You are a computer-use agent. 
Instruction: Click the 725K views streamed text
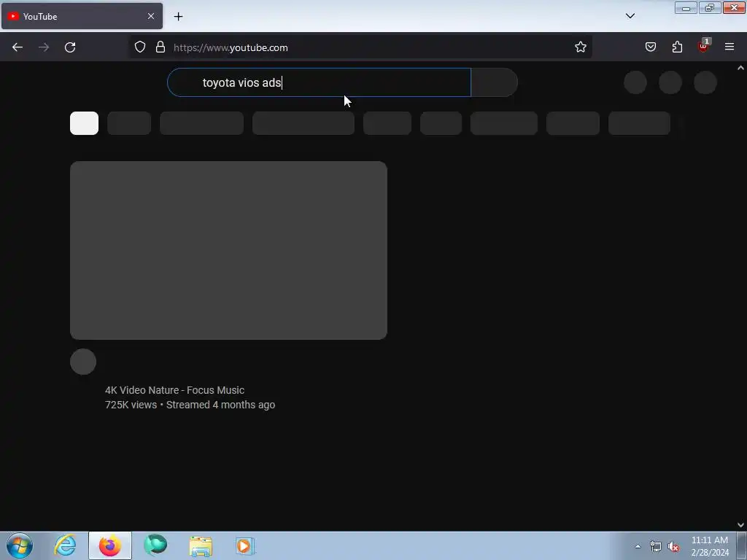[190, 405]
